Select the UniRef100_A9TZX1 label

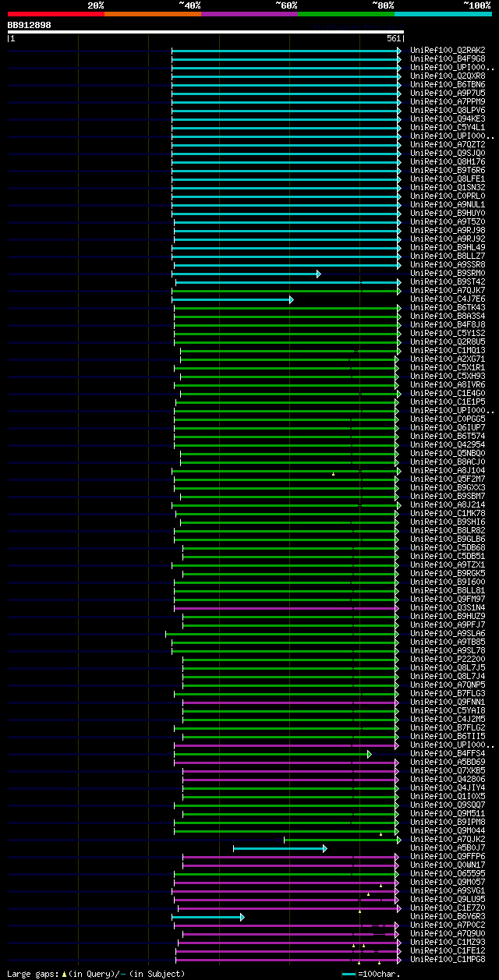(448, 564)
